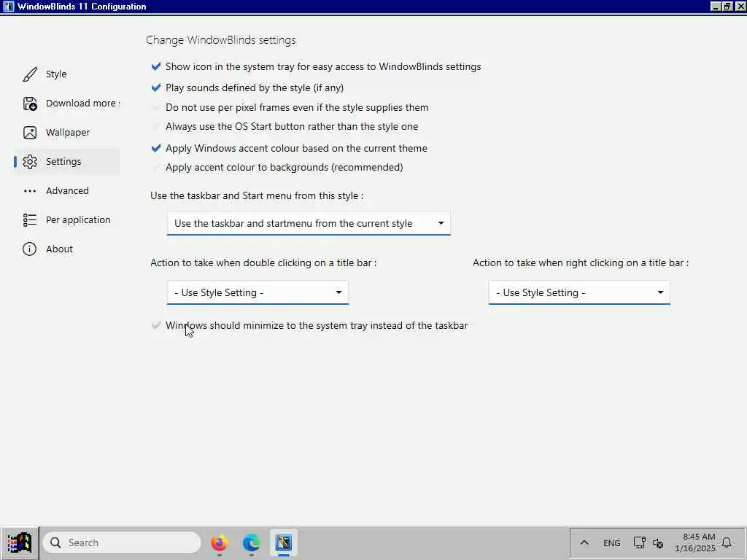Select WindowBlinds app icon on taskbar
Screen dimensions: 747x560
click(284, 542)
